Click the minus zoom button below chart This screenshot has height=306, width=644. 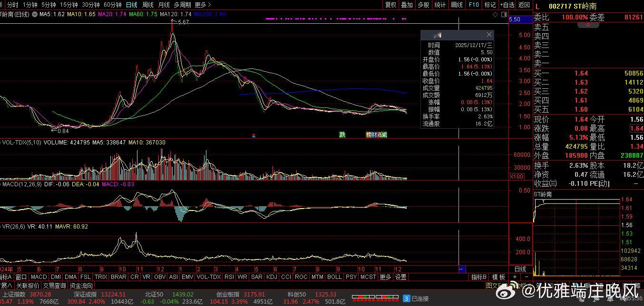(526, 277)
